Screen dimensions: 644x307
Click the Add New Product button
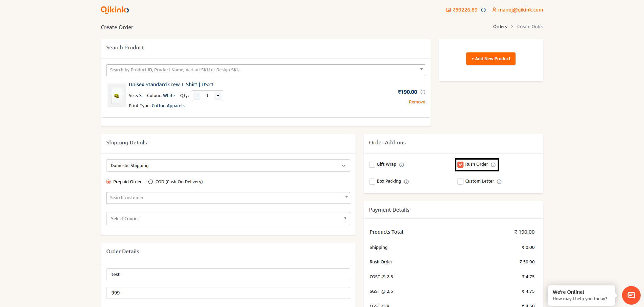pyautogui.click(x=491, y=58)
